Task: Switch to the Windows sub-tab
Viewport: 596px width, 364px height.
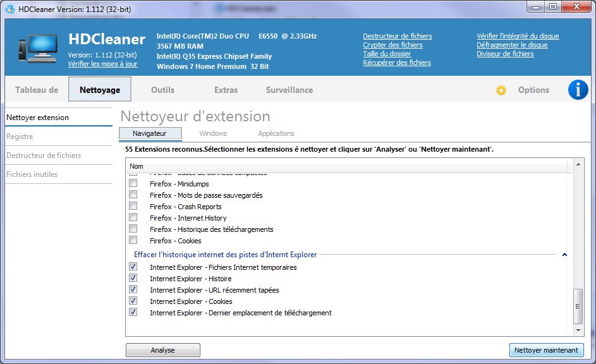Action: point(213,133)
